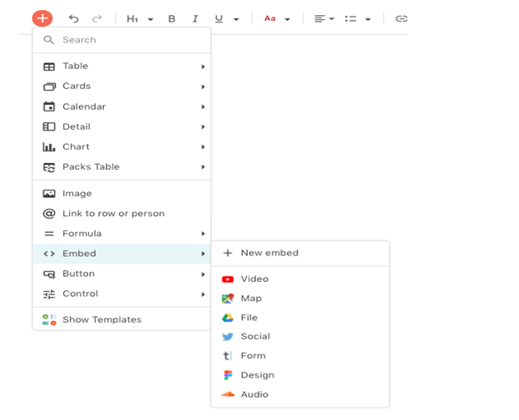Choose Detail from the insert menu

point(121,126)
